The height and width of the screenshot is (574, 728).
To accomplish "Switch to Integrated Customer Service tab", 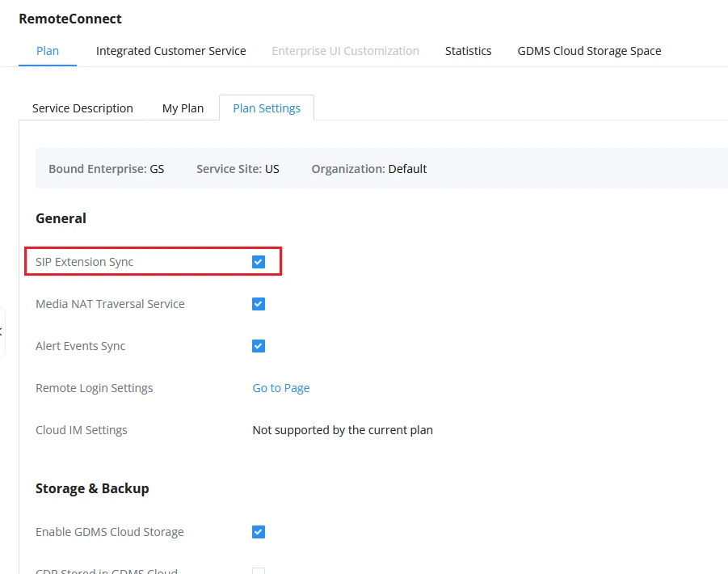I will click(170, 51).
